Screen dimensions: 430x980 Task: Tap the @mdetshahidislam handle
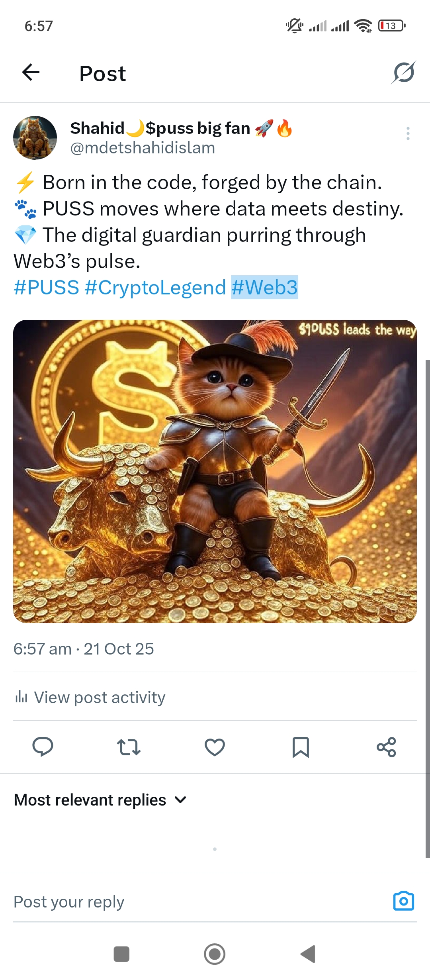tap(143, 148)
